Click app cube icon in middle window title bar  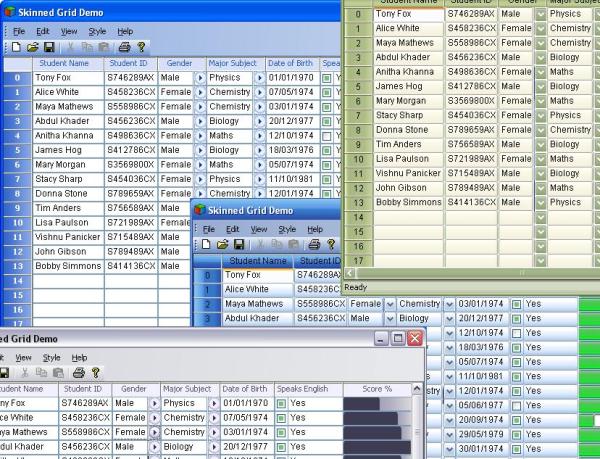coord(199,210)
